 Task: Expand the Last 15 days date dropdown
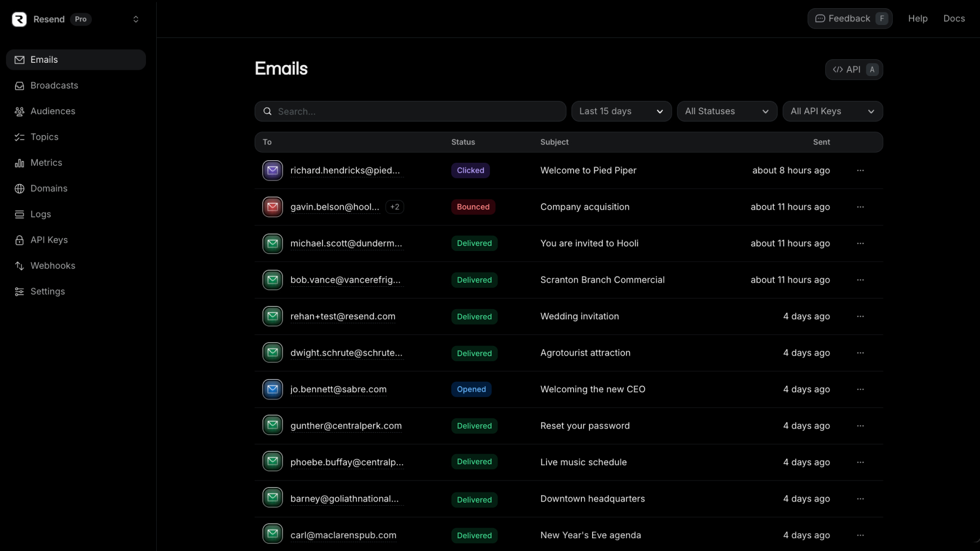coord(621,111)
